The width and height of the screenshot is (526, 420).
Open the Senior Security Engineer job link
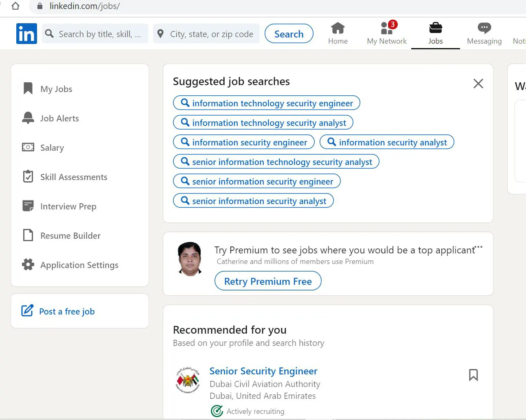(263, 371)
